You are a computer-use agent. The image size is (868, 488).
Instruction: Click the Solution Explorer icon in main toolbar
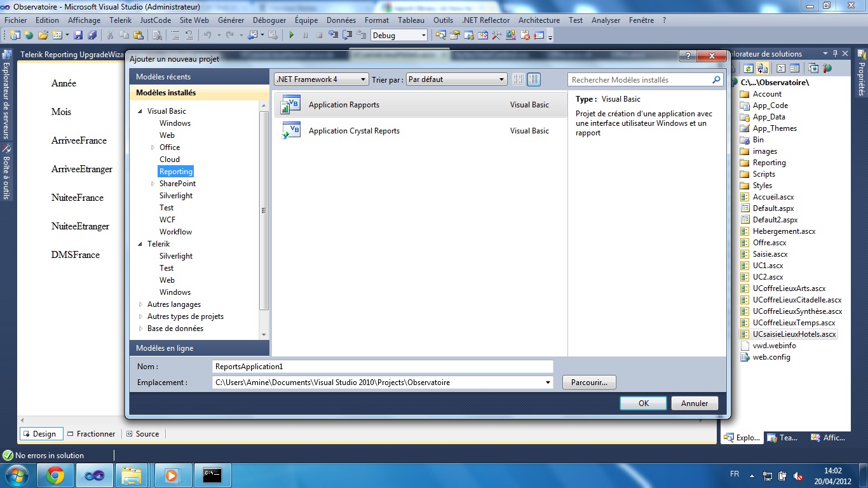(441, 36)
